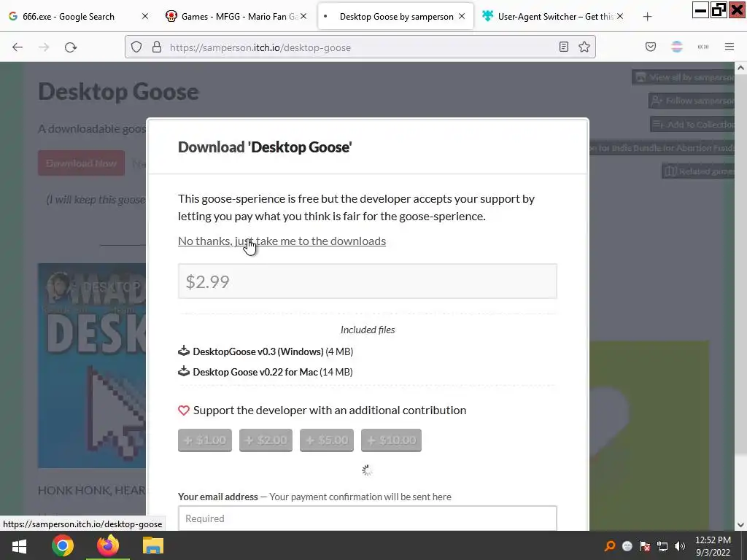The image size is (747, 560).
Task: Click the heart icon beside Support the developer
Action: coord(184,411)
